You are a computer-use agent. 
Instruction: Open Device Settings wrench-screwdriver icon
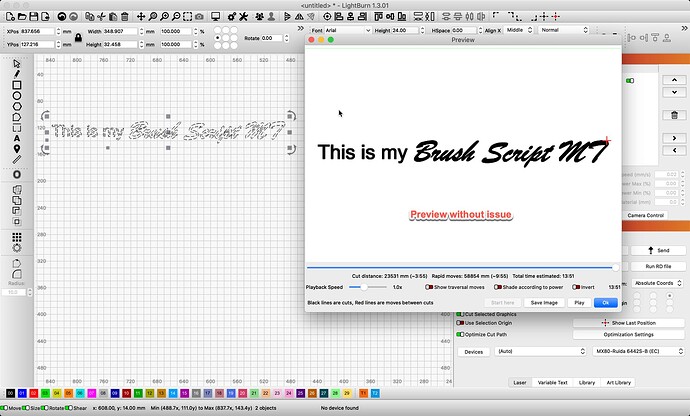[x=243, y=17]
